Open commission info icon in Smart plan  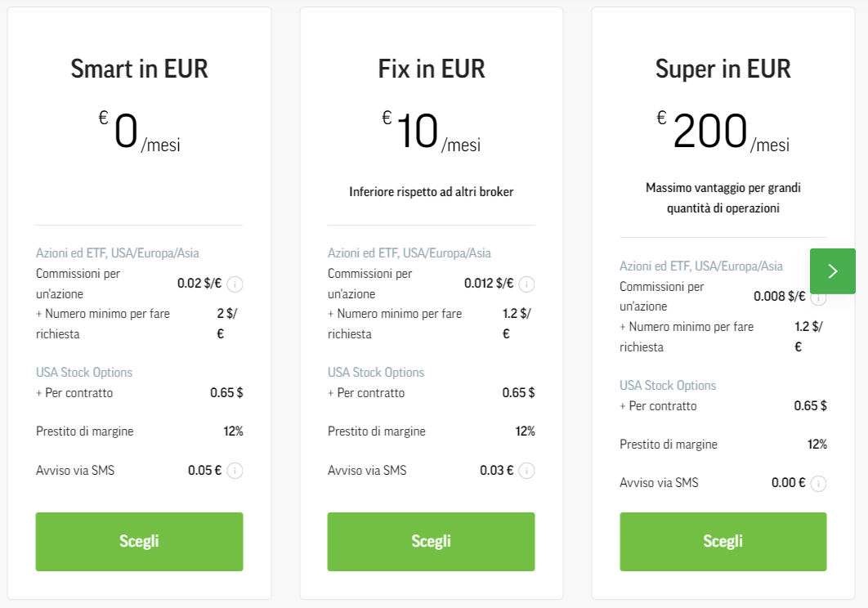point(235,284)
